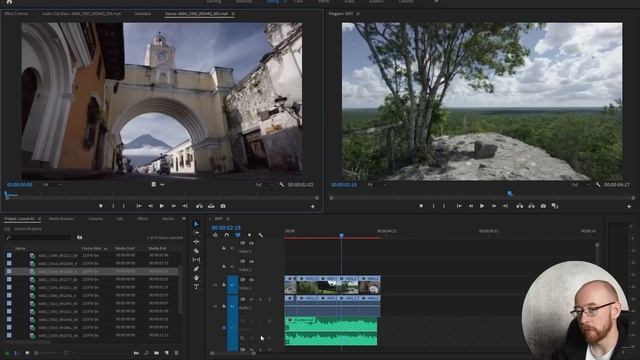Toggle A1 track targeting button
640x360 pixels.
pyautogui.click(x=232, y=306)
